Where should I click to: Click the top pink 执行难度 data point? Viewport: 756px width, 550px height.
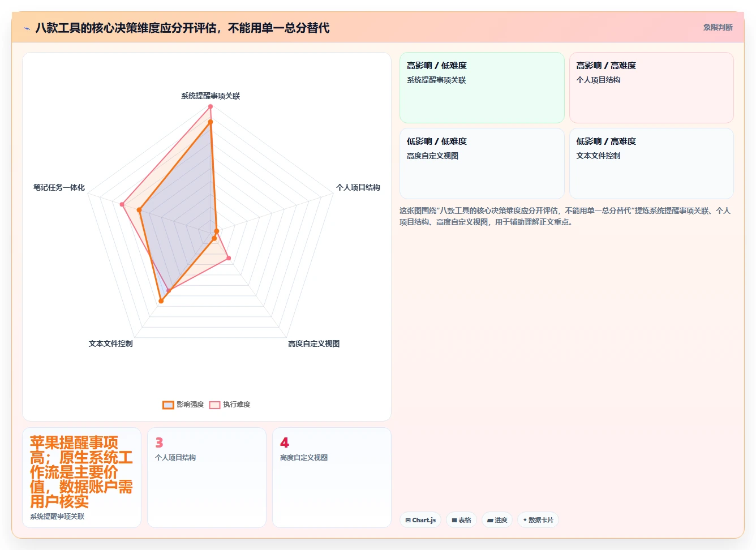tap(211, 106)
